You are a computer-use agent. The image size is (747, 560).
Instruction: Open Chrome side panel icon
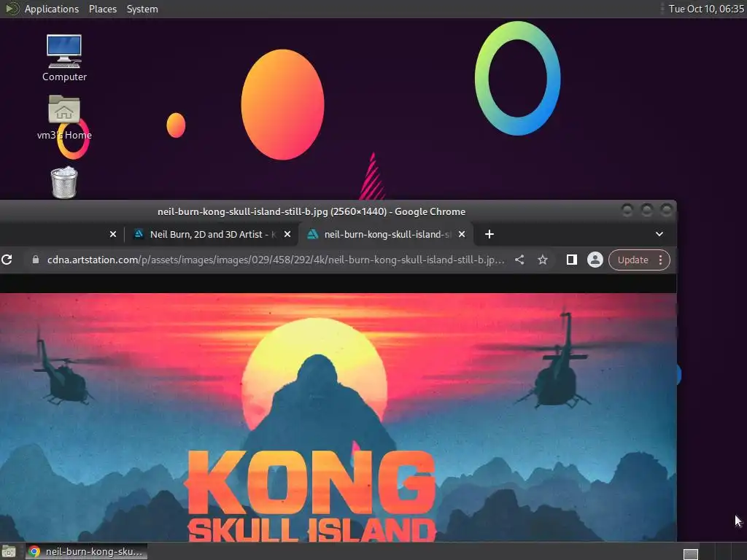tap(572, 260)
